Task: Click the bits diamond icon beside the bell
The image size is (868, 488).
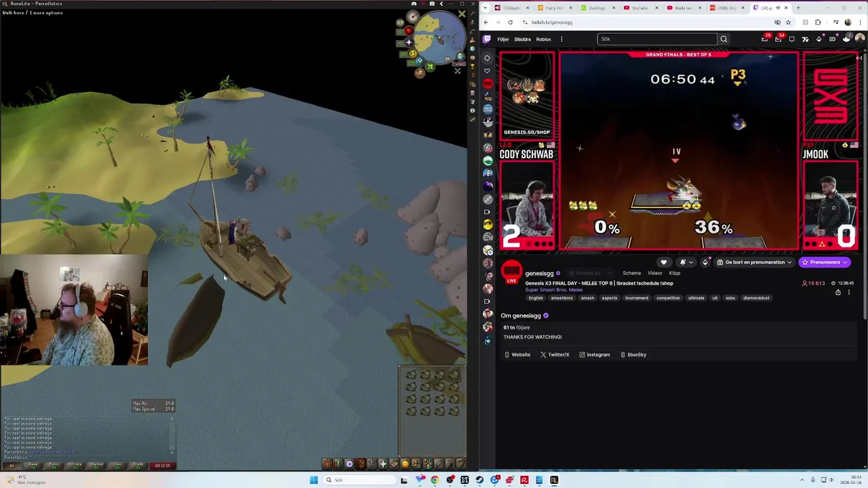Action: pyautogui.click(x=705, y=262)
